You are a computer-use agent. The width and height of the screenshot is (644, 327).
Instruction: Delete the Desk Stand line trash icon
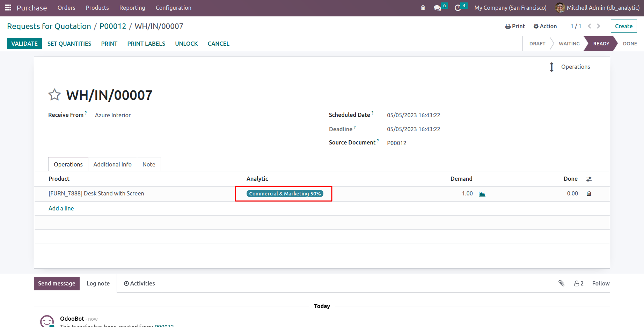point(589,193)
